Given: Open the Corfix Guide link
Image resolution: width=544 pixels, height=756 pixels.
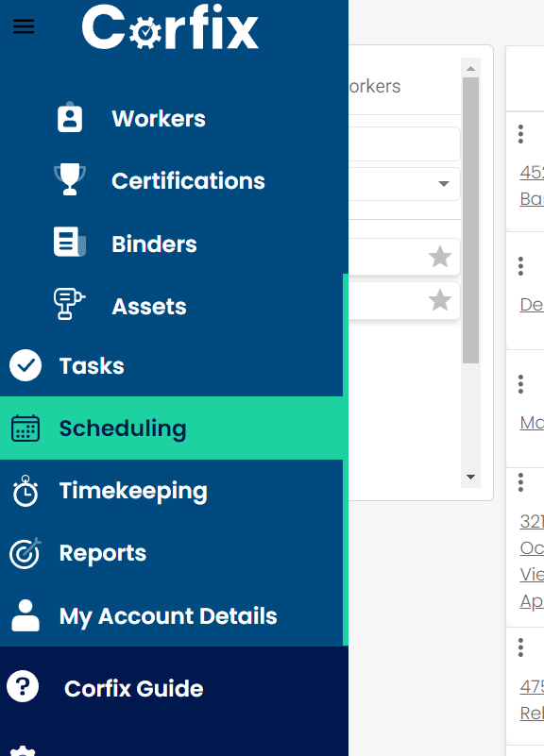Looking at the screenshot, I should click(133, 688).
